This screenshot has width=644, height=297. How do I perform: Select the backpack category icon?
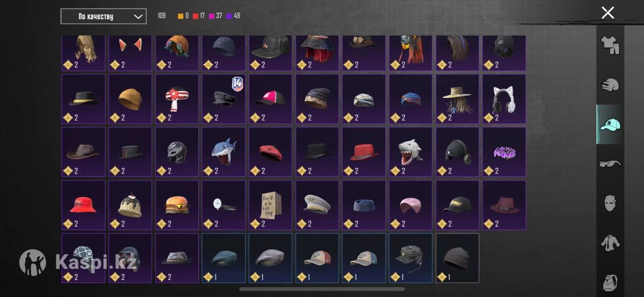[610, 281]
